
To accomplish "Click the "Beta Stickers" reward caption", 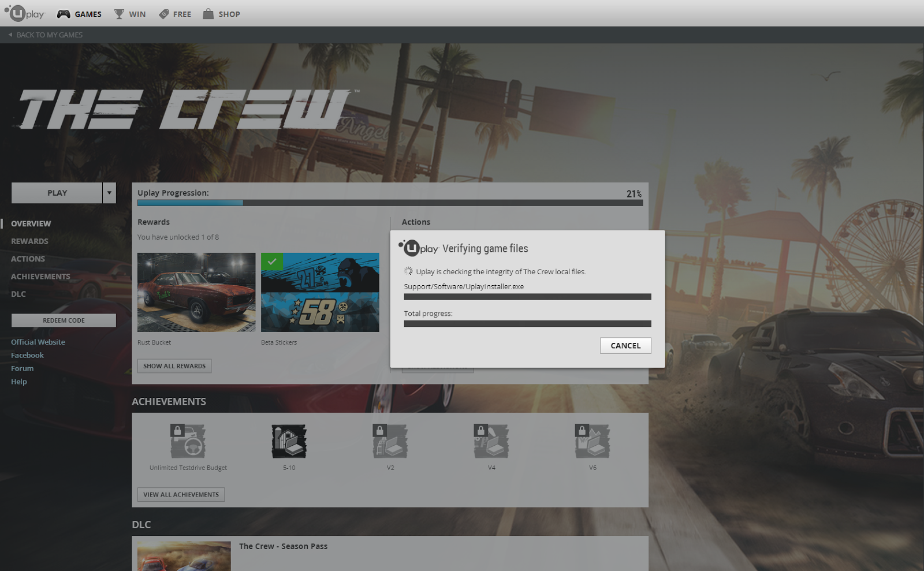I will click(x=279, y=342).
